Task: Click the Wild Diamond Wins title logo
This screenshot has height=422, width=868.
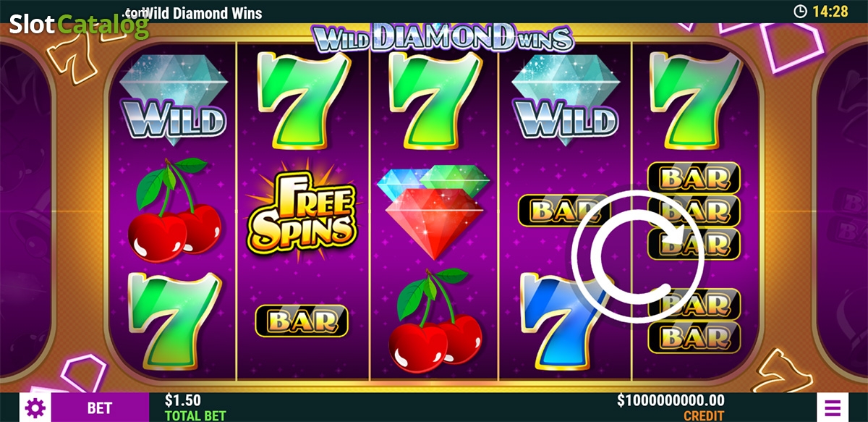Action: coord(443,38)
